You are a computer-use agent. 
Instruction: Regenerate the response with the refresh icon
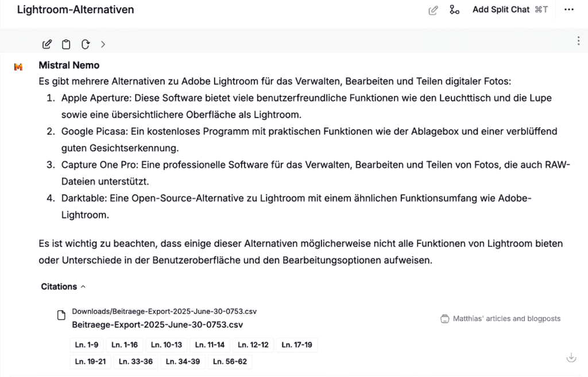coord(86,44)
